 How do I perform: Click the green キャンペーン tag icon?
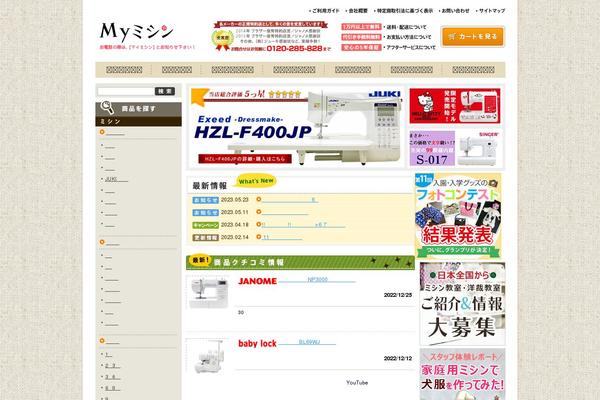pos(205,225)
